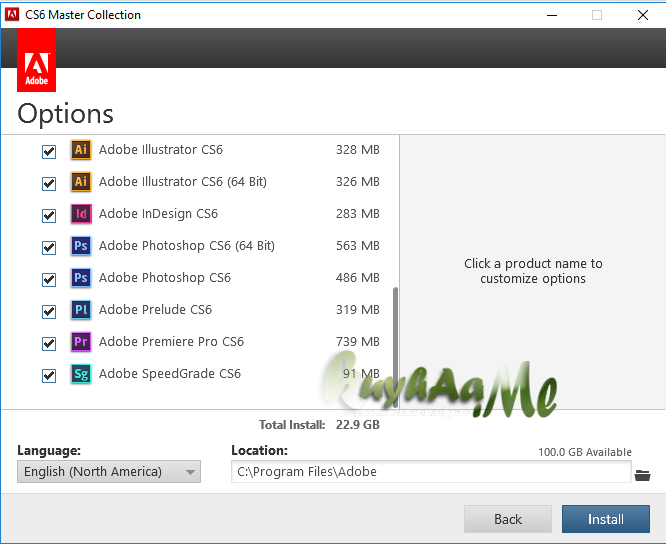Click the 739 MB size value
This screenshot has height=544, width=666.
(x=358, y=342)
